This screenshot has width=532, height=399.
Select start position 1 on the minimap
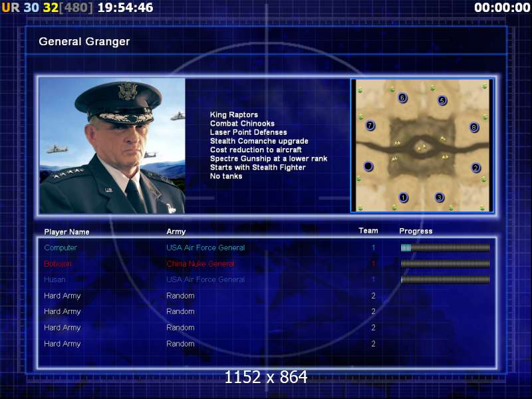point(403,197)
